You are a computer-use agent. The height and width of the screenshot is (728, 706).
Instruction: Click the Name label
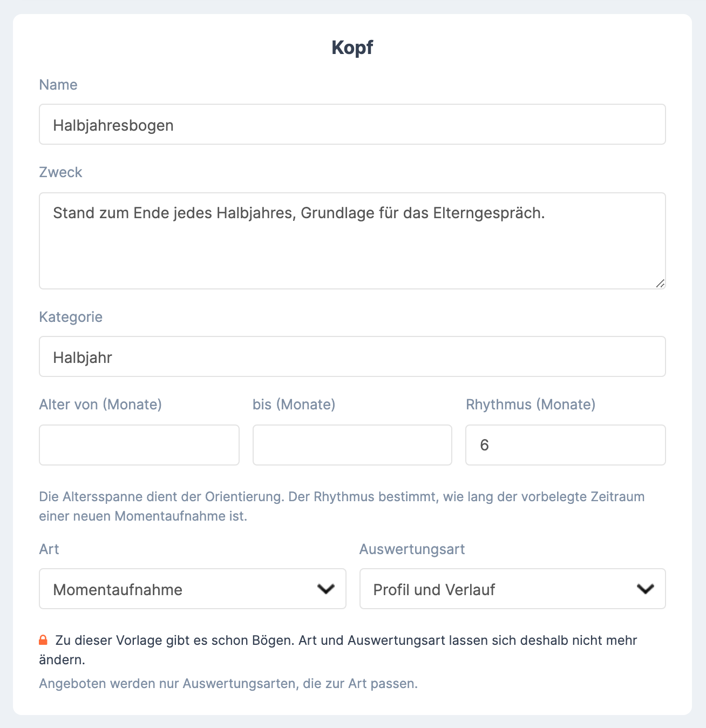(x=58, y=85)
